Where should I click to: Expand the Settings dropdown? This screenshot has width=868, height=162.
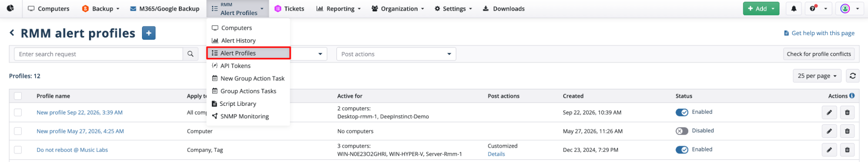click(x=453, y=9)
